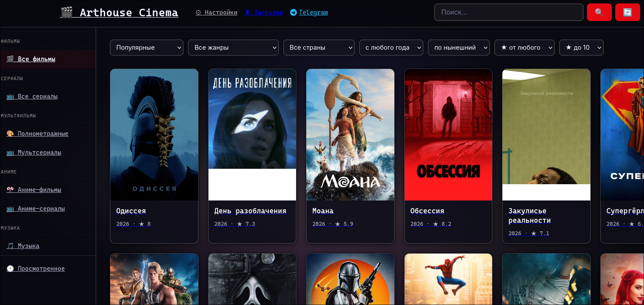Open the Супергёрл poster at the right edge
Image resolution: width=644 pixels, height=305 pixels.
coord(622,135)
